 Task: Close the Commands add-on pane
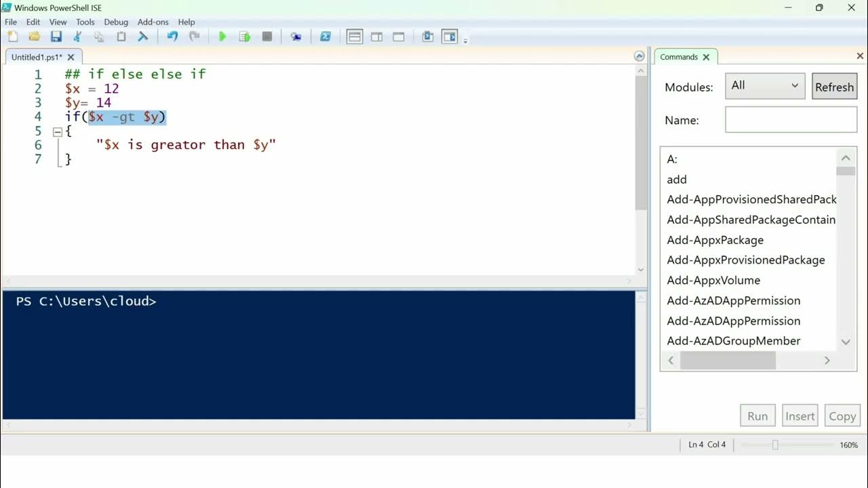point(860,56)
